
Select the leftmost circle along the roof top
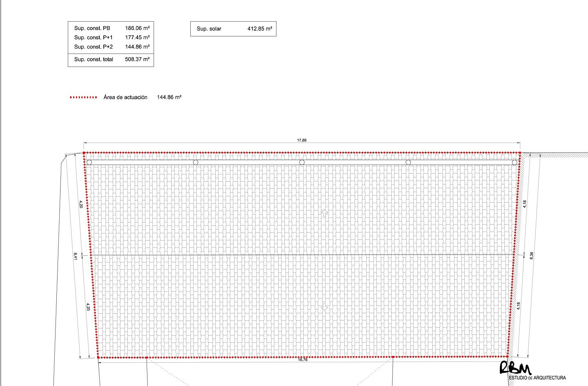(x=89, y=163)
